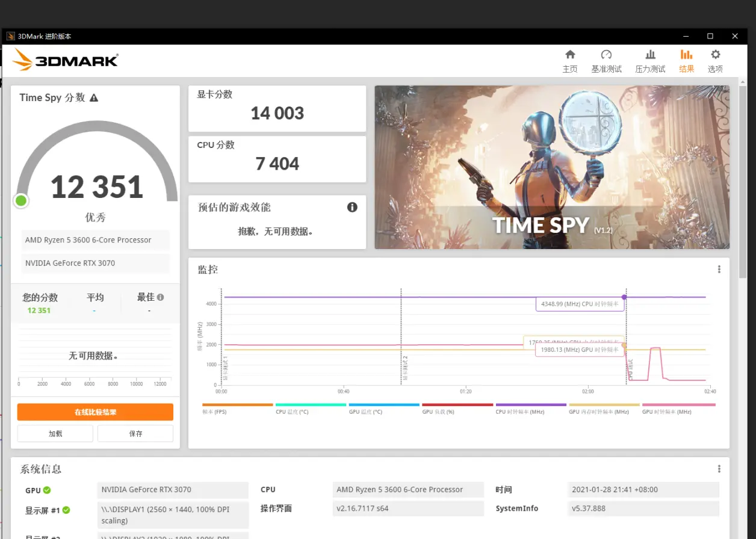Click the TIME SPY banner image
This screenshot has height=539, width=756.
[x=552, y=167]
